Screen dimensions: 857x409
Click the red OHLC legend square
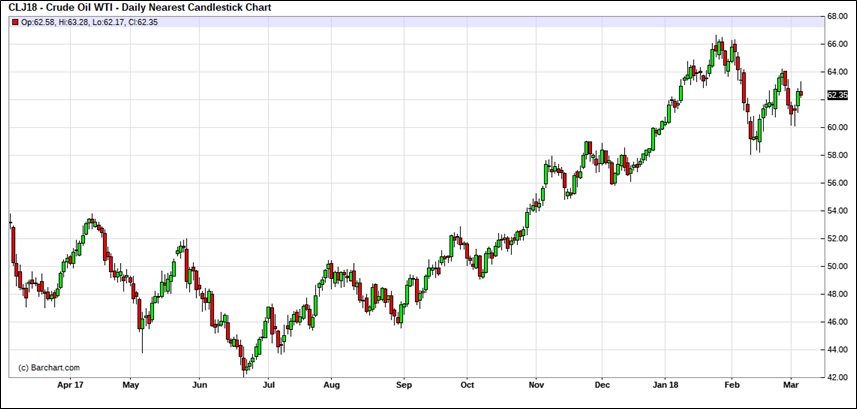15,22
